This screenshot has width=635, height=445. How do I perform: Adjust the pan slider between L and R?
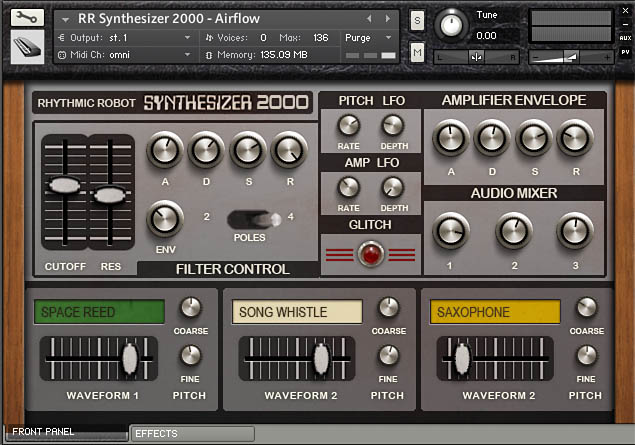point(476,57)
